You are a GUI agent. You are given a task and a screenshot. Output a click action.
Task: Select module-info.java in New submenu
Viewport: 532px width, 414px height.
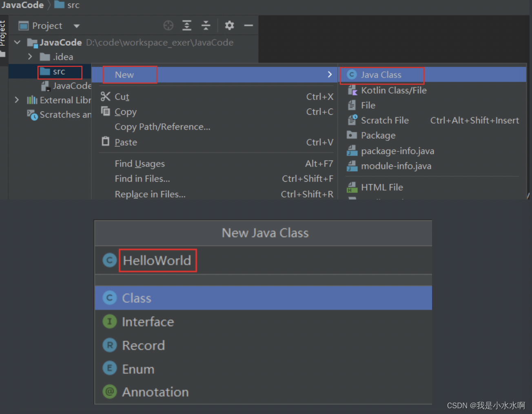(432, 166)
